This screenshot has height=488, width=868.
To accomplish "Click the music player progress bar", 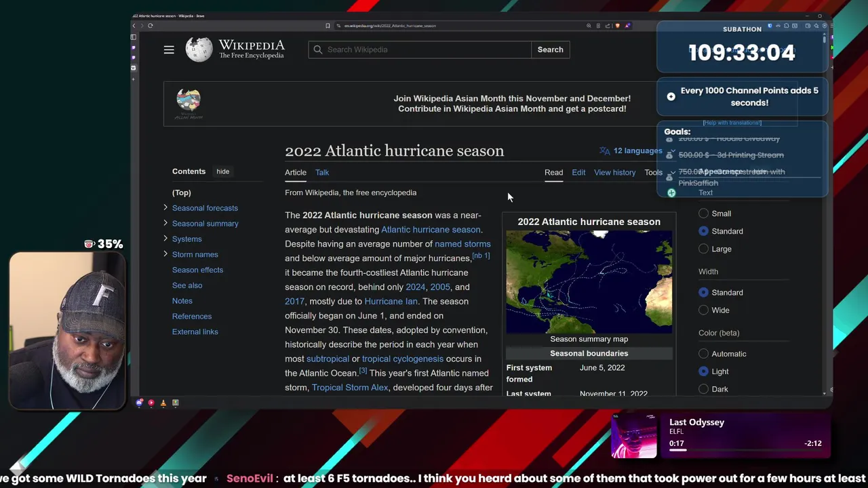I will click(x=745, y=449).
